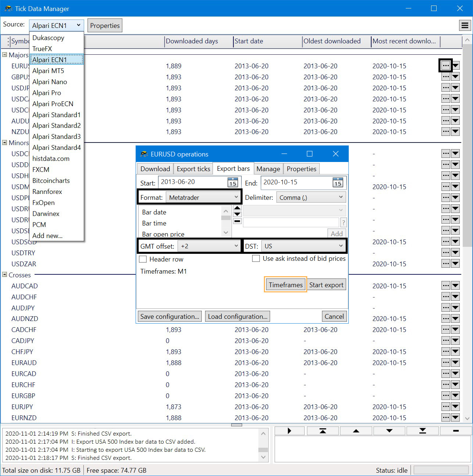Move queue item to bottom icon
Image resolution: width=473 pixels, height=476 pixels.
coord(423,431)
